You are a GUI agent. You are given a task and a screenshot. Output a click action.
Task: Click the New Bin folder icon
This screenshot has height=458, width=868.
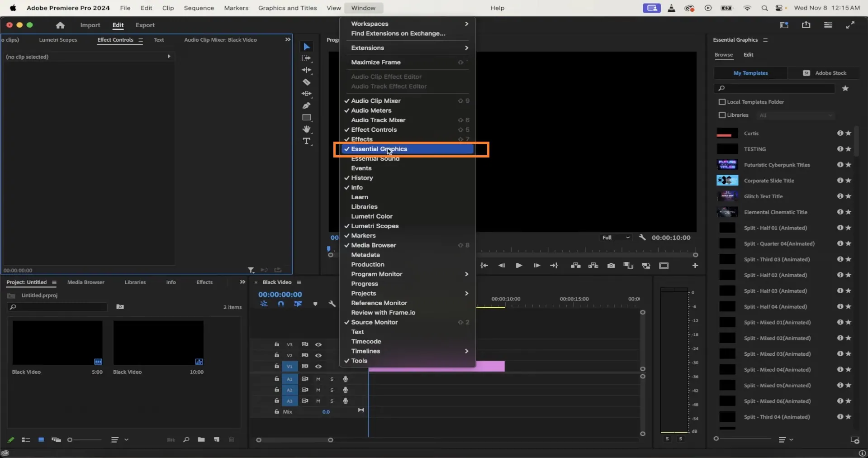[x=201, y=439]
